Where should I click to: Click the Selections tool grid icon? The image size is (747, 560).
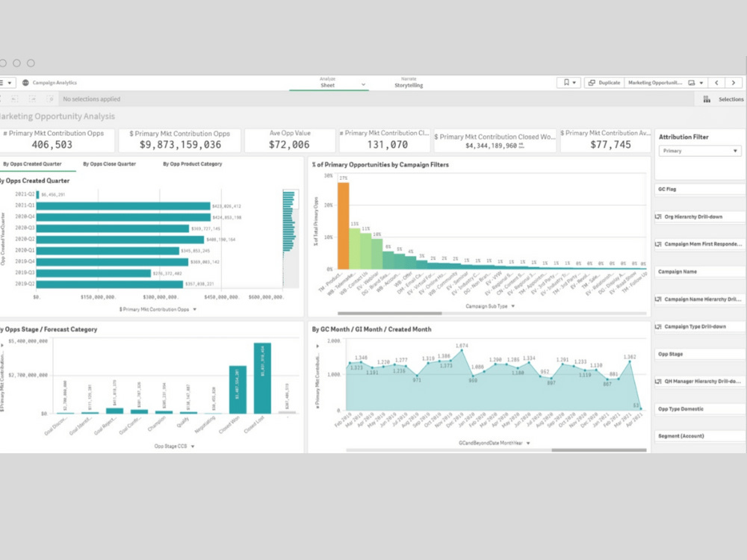click(x=707, y=99)
